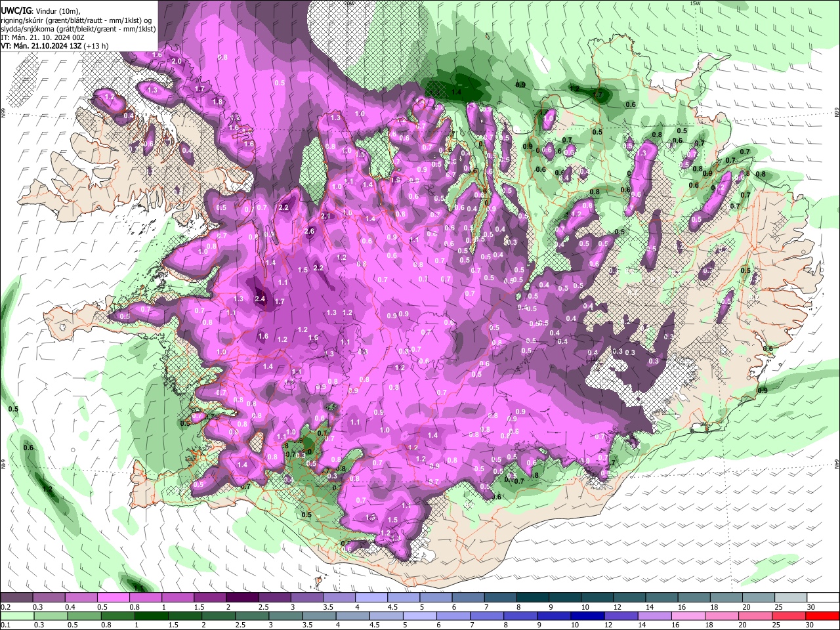Select the crimson 25 swatch in rain scale
The width and height of the screenshot is (840, 630).
point(789,616)
